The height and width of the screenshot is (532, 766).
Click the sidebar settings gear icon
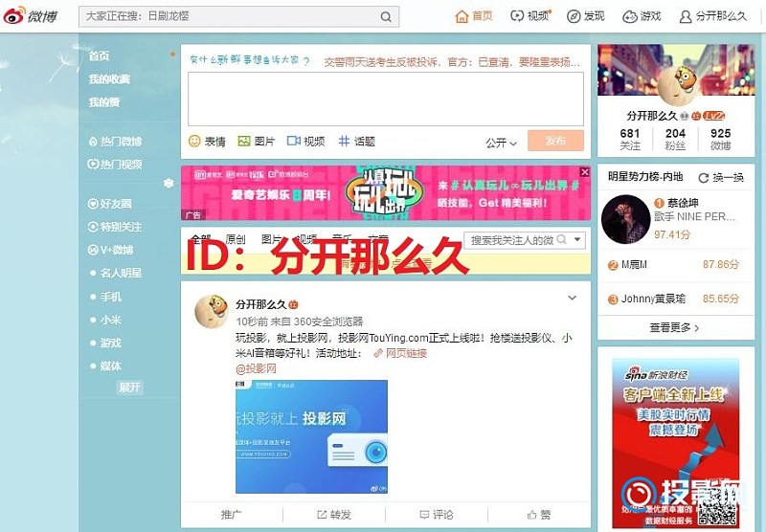[169, 183]
